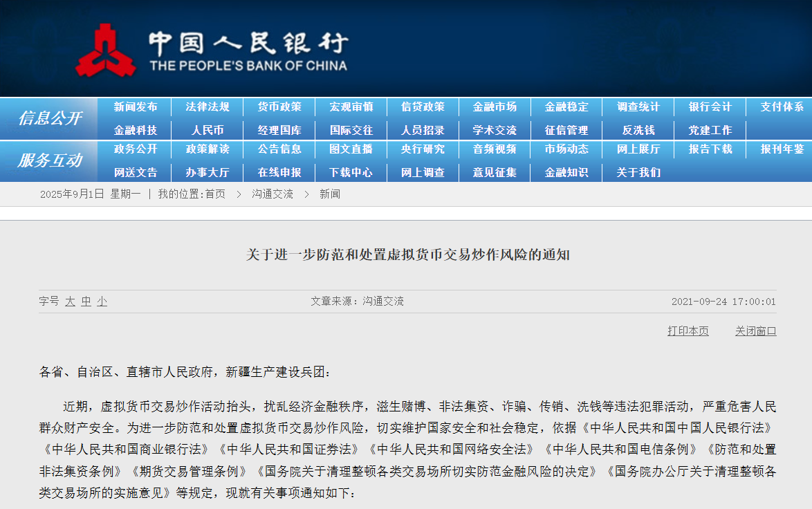This screenshot has width=812, height=509.
Task: Open 金融知识 section
Action: 566,172
